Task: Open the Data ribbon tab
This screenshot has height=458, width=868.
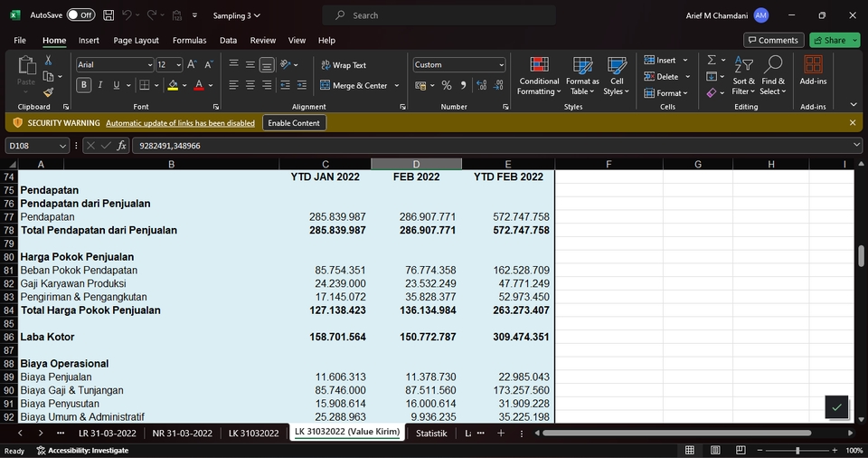Action: pyautogui.click(x=228, y=40)
